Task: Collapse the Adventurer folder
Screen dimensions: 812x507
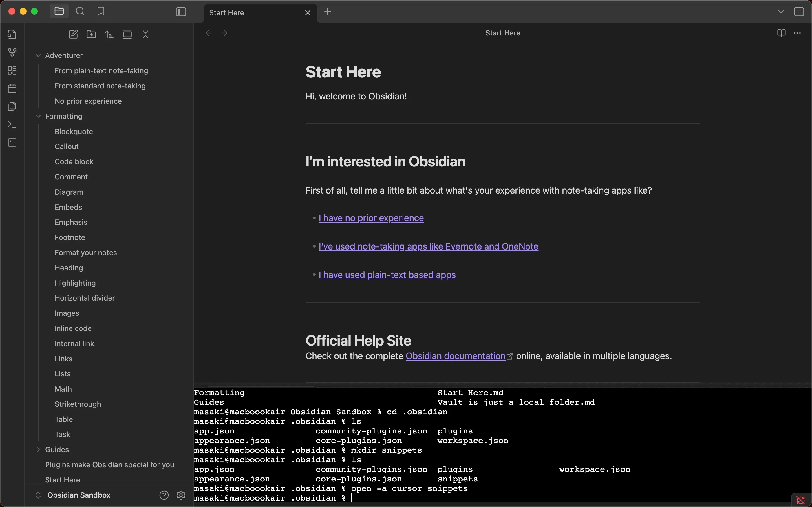Action: [x=38, y=56]
